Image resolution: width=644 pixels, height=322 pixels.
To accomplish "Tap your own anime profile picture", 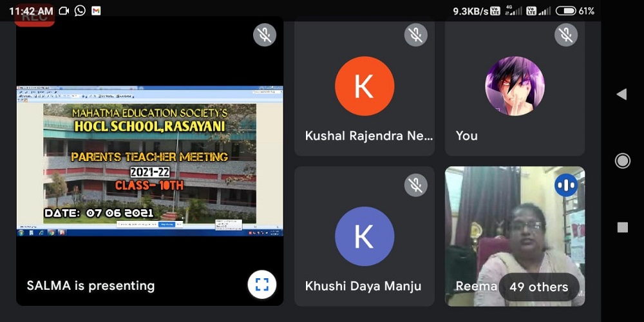I will [515, 86].
